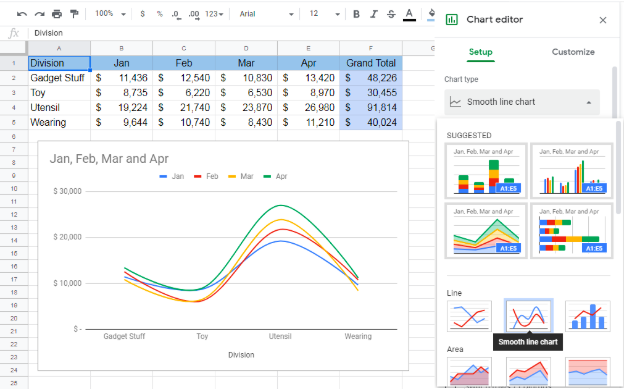Choose the regular line chart icon
The width and height of the screenshot is (626, 390).
(x=470, y=316)
